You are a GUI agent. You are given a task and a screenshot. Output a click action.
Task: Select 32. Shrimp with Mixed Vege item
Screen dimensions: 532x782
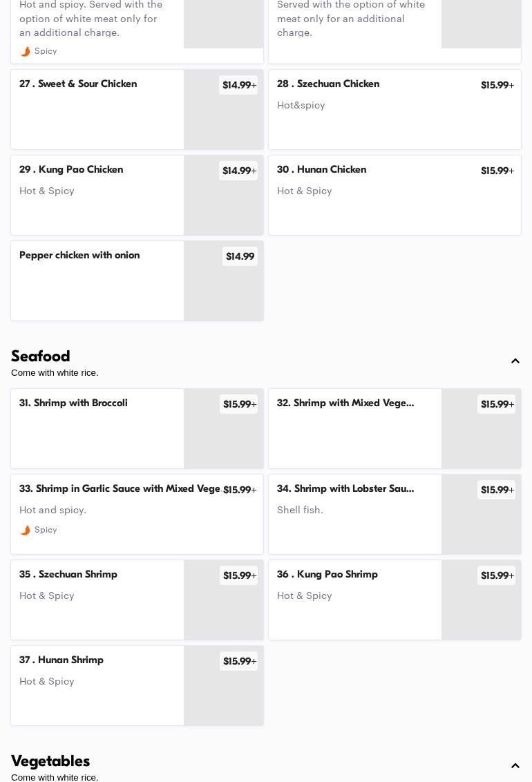pos(345,403)
